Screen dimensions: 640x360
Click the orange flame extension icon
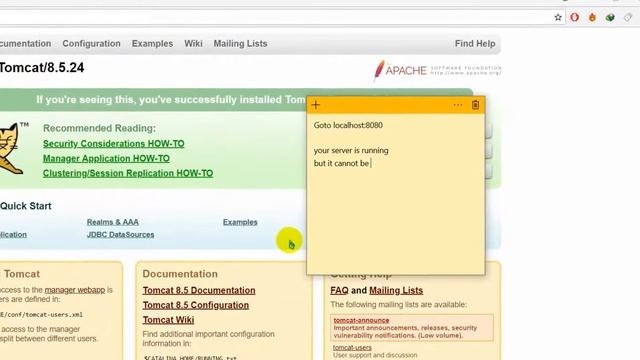pos(592,17)
